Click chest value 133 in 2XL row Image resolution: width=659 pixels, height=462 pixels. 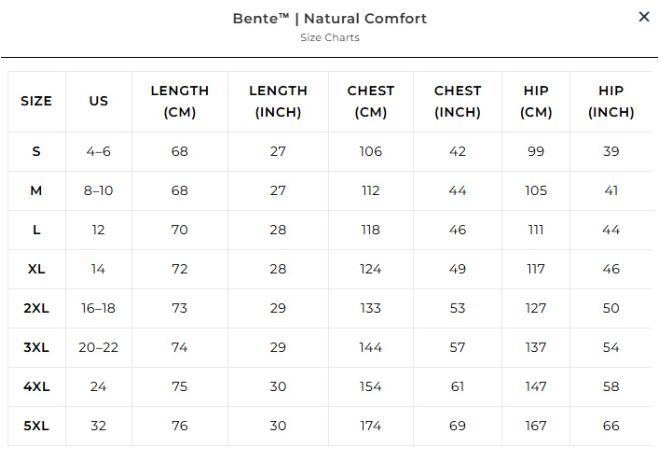click(x=370, y=308)
